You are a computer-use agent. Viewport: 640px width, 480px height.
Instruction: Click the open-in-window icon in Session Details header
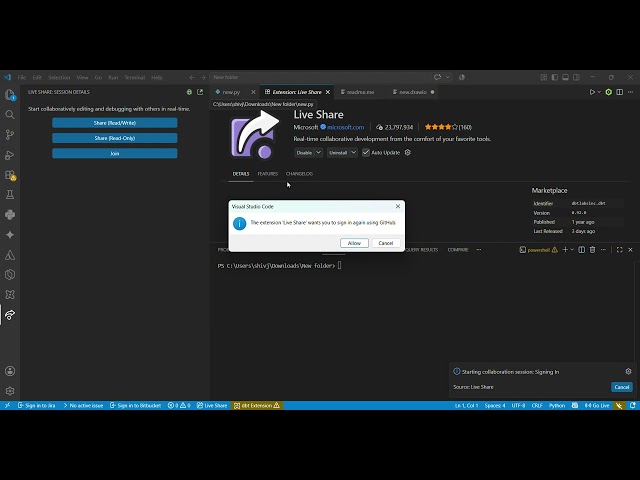pyautogui.click(x=200, y=92)
